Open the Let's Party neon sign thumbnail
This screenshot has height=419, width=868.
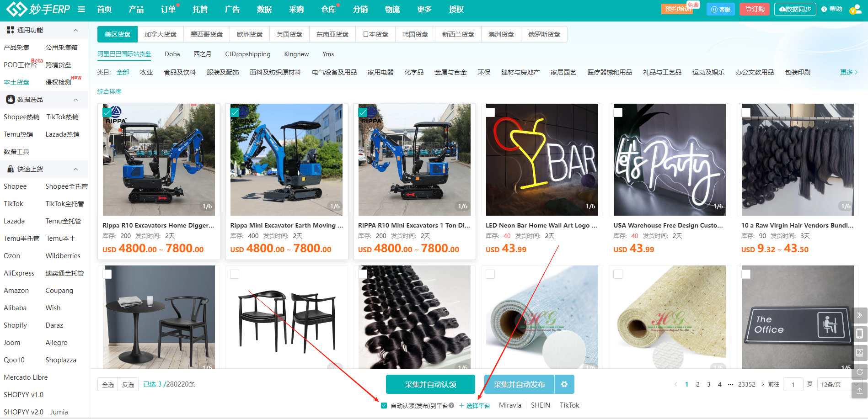670,159
